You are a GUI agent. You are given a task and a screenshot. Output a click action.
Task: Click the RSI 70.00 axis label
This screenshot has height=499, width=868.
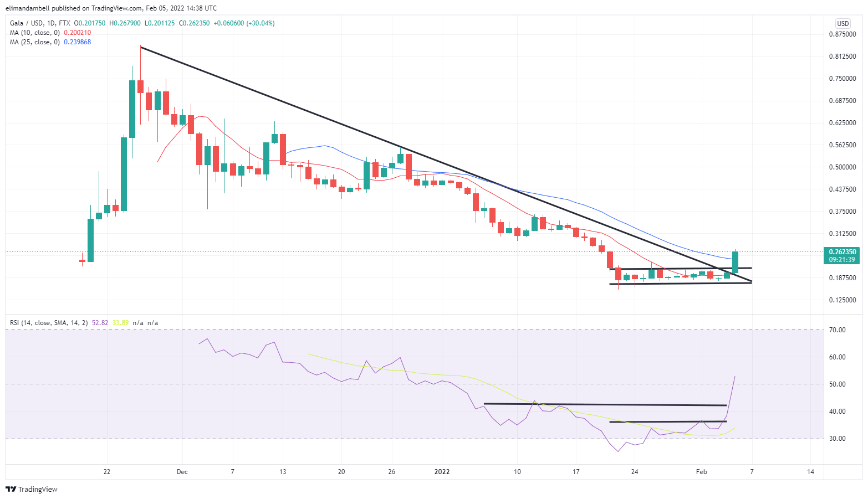coord(838,330)
